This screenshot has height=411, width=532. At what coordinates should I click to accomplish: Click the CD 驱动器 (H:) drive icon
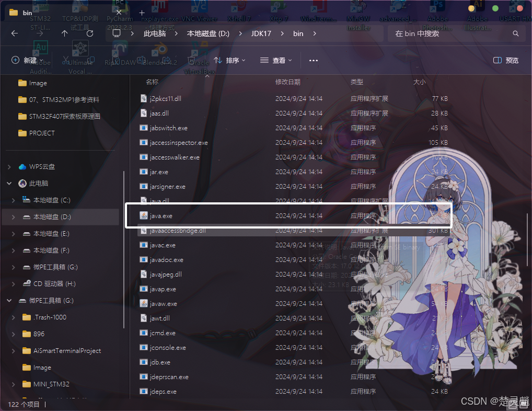click(x=27, y=283)
